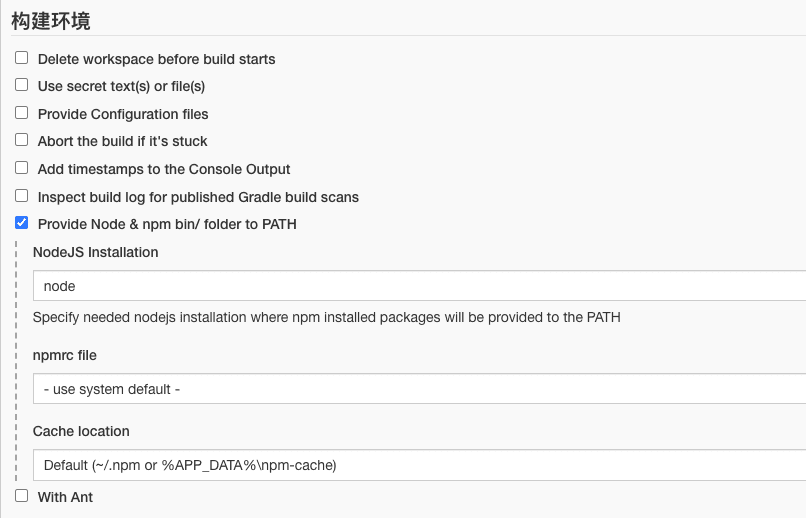This screenshot has height=518, width=806.
Task: Click the 'With Ant' label text
Action: coord(65,497)
